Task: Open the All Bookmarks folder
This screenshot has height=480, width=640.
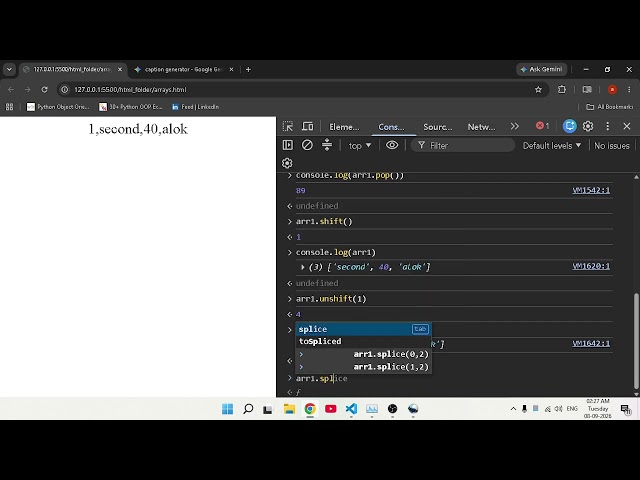Action: click(x=609, y=107)
